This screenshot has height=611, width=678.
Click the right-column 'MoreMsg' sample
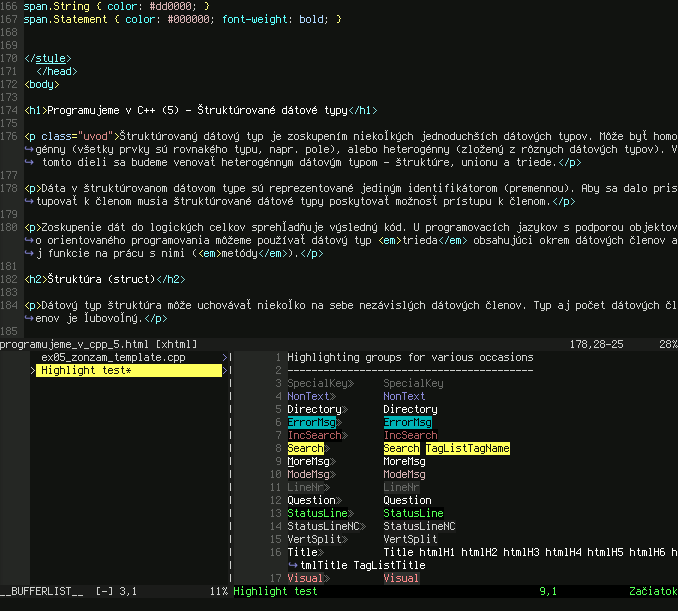coord(404,461)
